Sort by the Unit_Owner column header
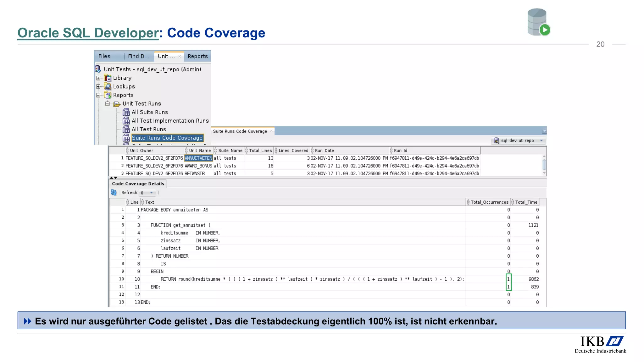644x362 pixels. coord(154,151)
